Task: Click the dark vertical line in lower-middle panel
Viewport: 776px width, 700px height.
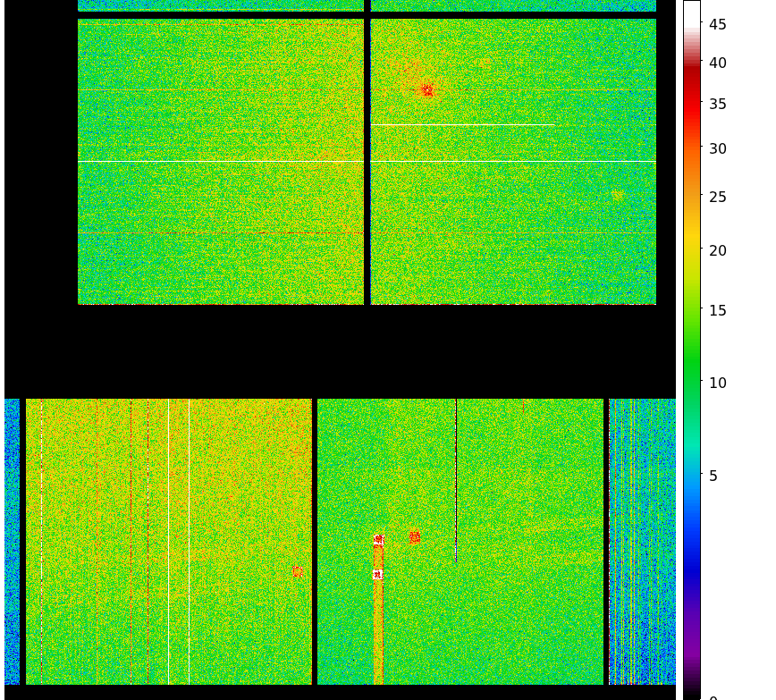Action: click(x=456, y=483)
